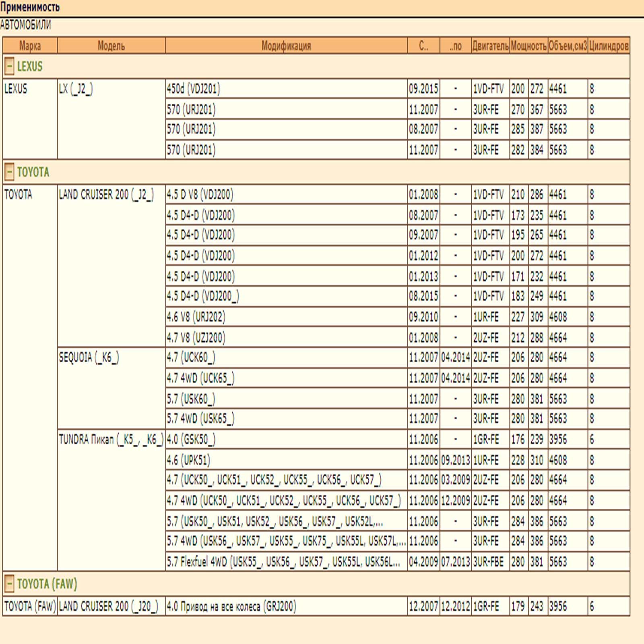Viewport: 644px width, 644px height.
Task: Click 4.5 D4-D (VDJ200_) modification
Action: coord(286,296)
